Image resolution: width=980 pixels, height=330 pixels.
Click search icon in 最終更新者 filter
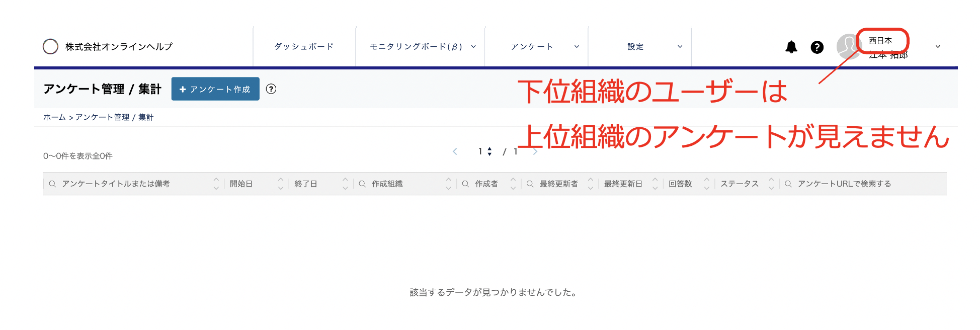tap(530, 184)
